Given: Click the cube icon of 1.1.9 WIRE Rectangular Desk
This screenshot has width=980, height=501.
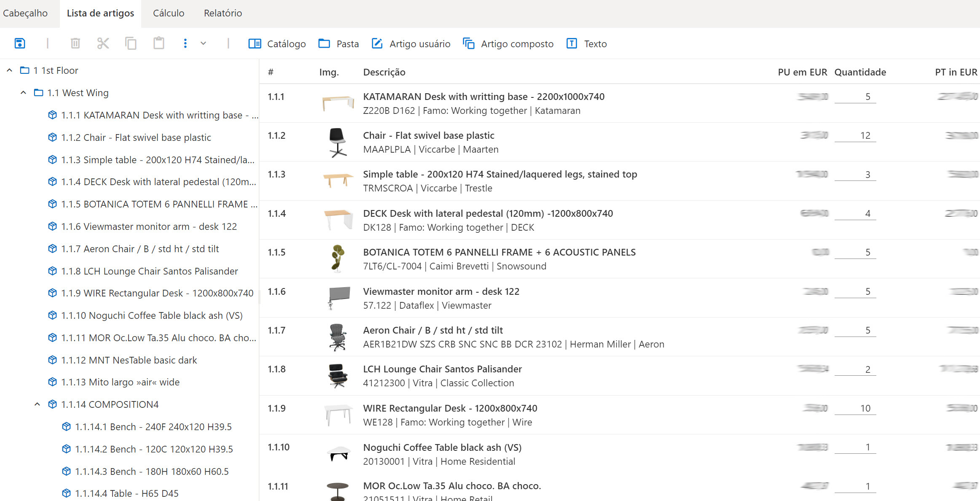Looking at the screenshot, I should [52, 293].
